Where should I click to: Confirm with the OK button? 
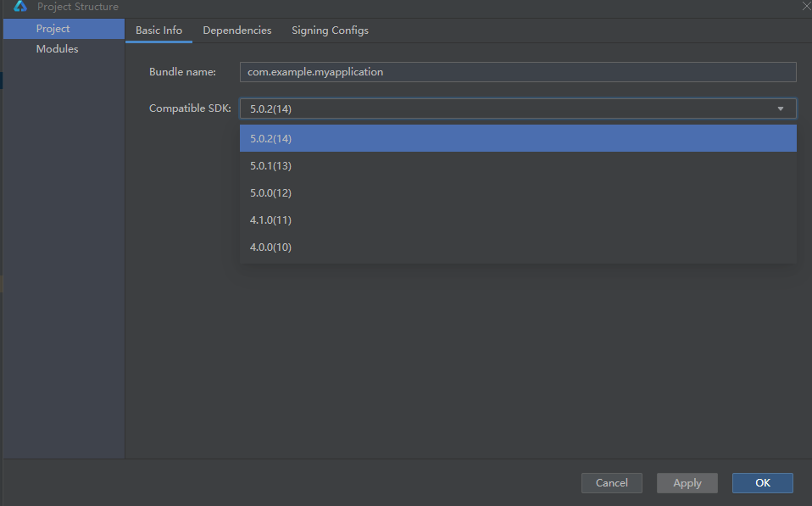(762, 483)
